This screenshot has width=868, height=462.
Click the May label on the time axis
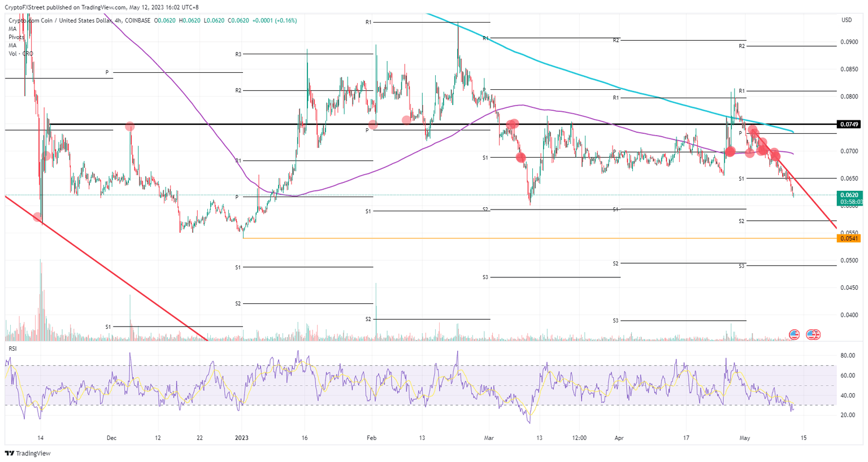(x=745, y=438)
